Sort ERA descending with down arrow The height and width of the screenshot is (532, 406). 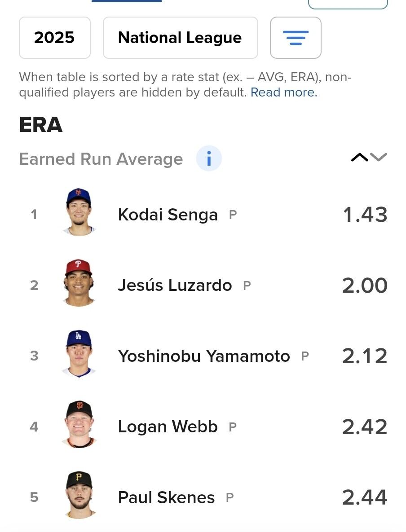(x=379, y=157)
